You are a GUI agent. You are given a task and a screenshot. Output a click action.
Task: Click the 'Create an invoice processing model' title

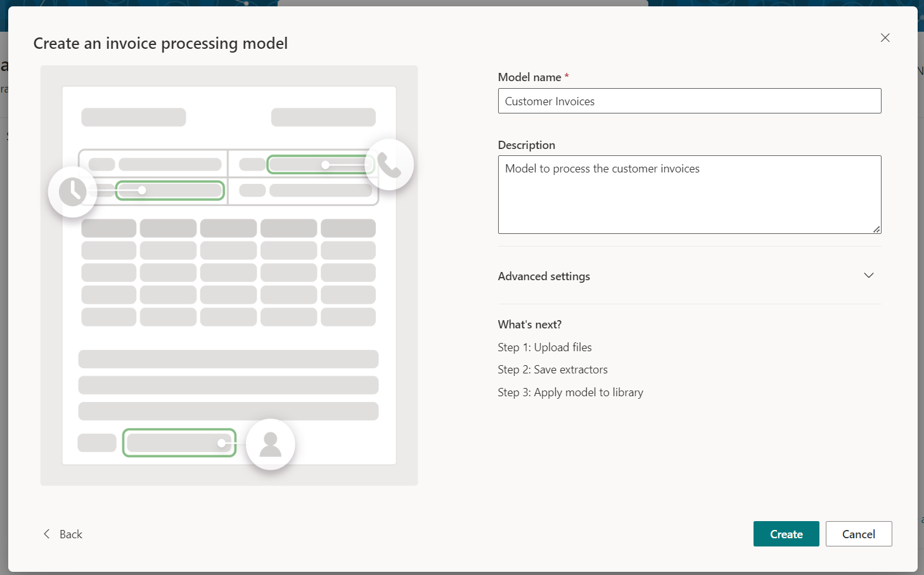[160, 43]
